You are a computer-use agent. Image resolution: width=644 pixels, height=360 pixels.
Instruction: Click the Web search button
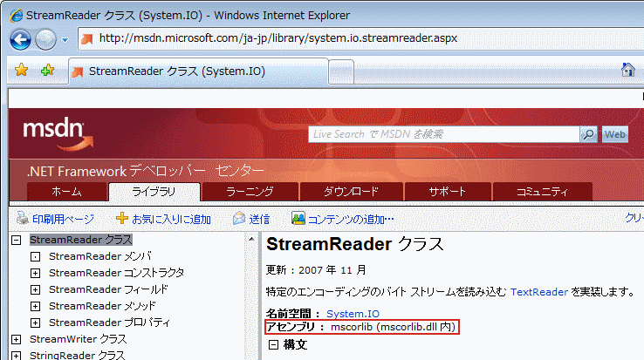pos(615,134)
